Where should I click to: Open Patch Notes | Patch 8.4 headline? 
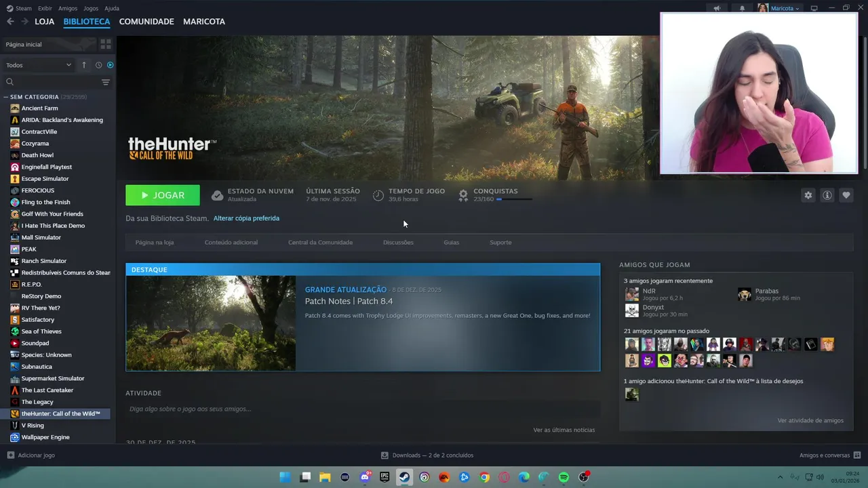[x=349, y=301]
